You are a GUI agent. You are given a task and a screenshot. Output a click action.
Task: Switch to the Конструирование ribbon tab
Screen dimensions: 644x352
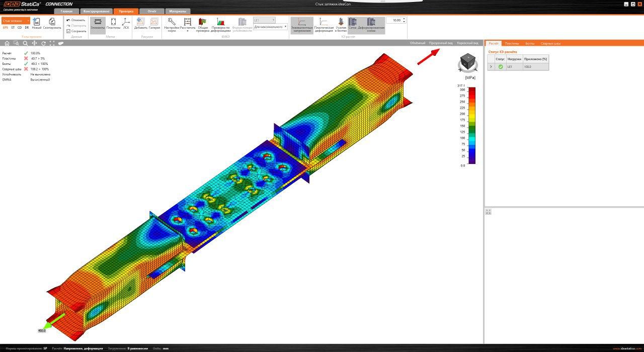click(96, 11)
